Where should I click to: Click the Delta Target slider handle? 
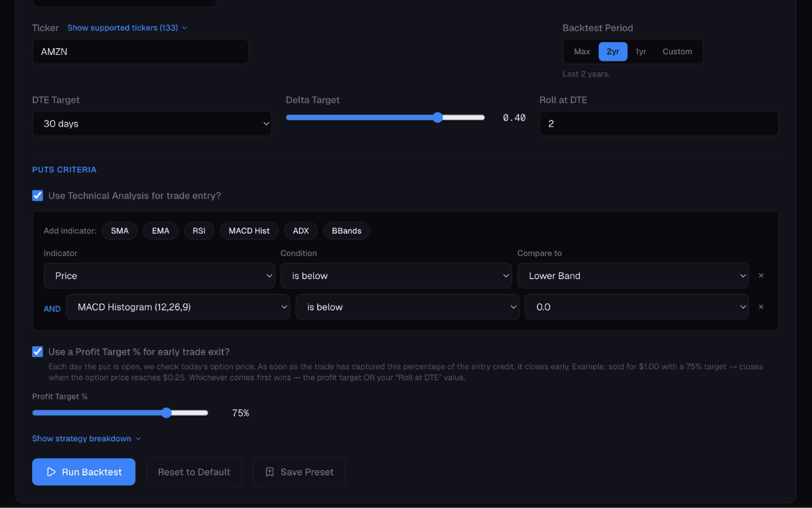[437, 117]
